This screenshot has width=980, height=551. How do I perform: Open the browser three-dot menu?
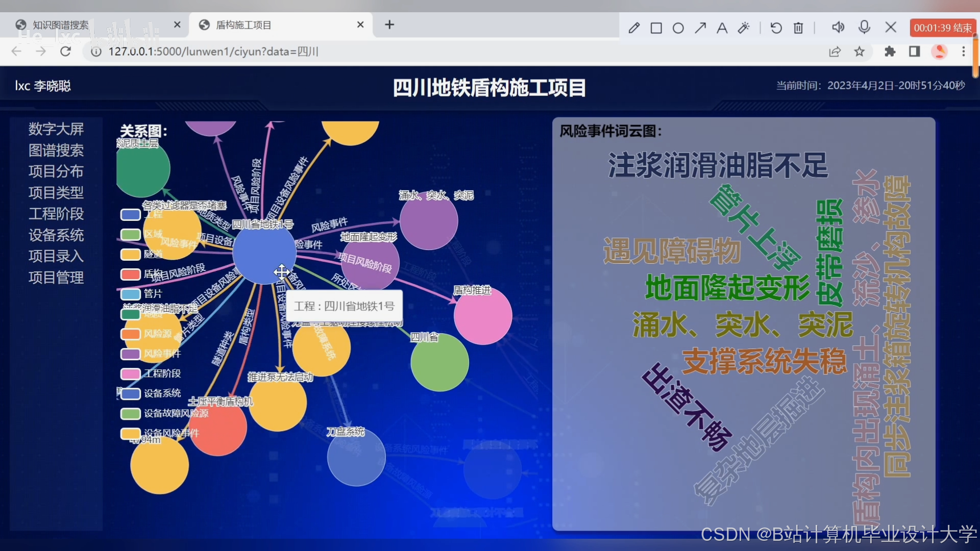tap(964, 52)
